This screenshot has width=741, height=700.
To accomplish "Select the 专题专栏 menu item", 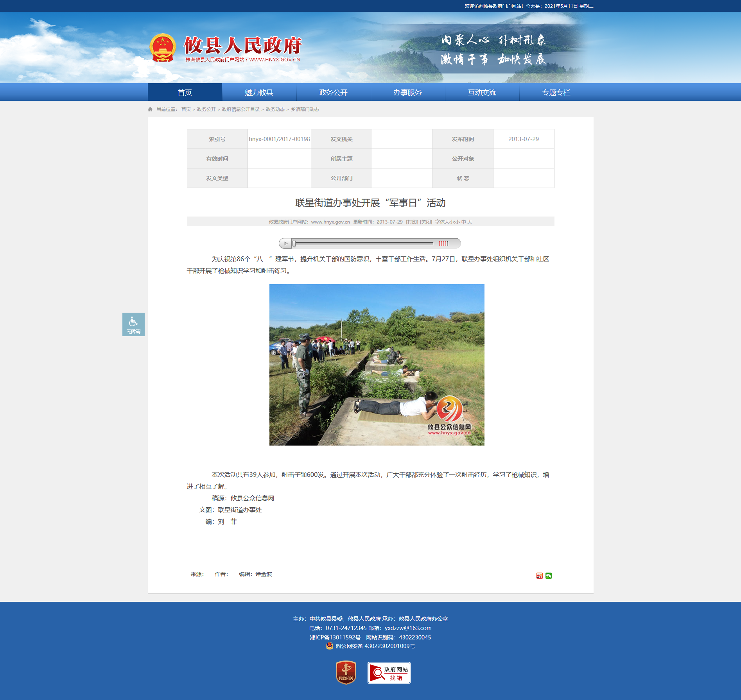I will pyautogui.click(x=556, y=92).
